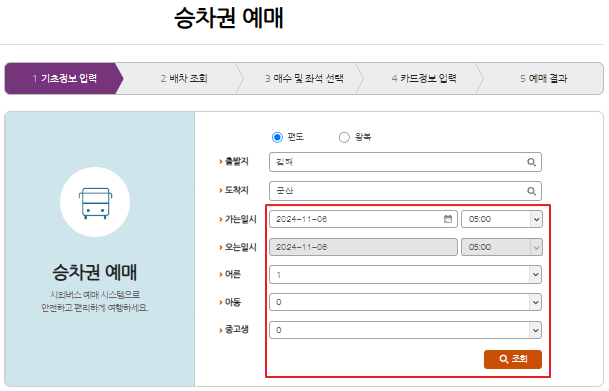Expand the 아동 passenger count dropdown

click(405, 302)
